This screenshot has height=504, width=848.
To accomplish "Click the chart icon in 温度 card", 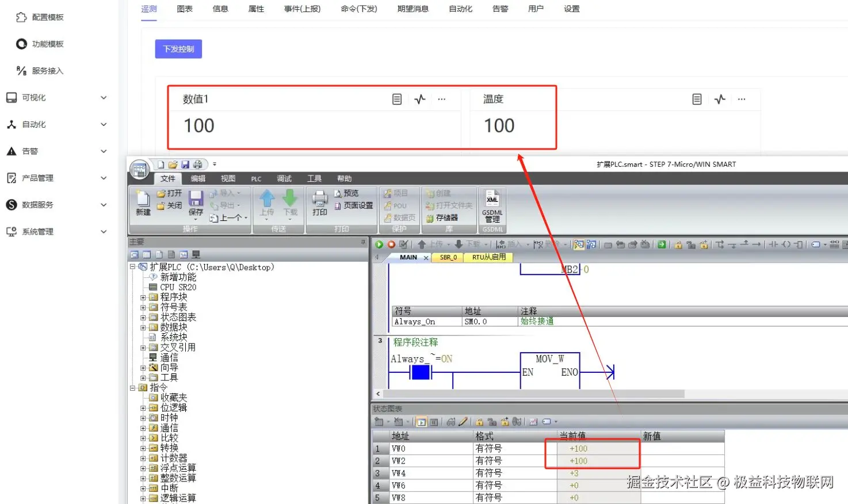I will 720,99.
